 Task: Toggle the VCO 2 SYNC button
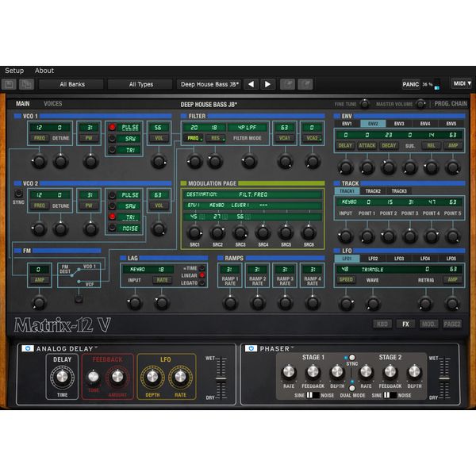click(x=18, y=193)
